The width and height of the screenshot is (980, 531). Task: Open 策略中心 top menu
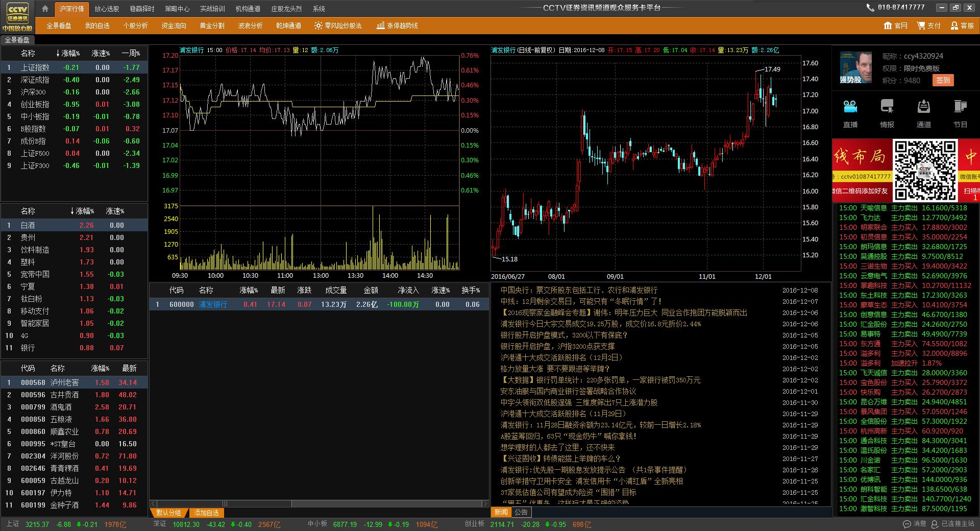(177, 9)
